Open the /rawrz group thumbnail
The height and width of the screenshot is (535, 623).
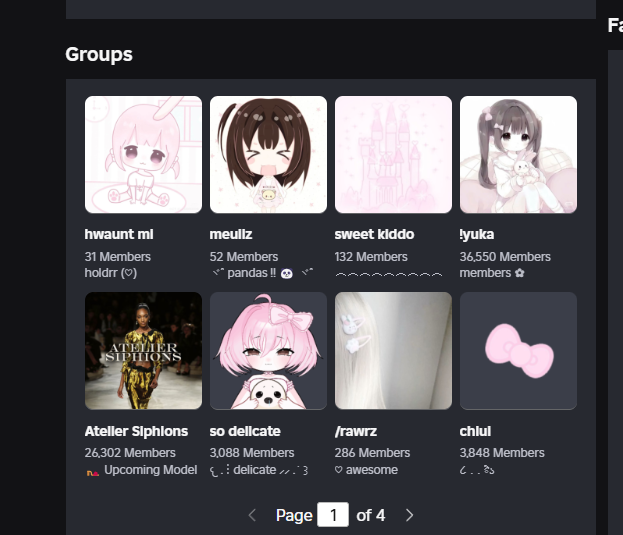[393, 351]
